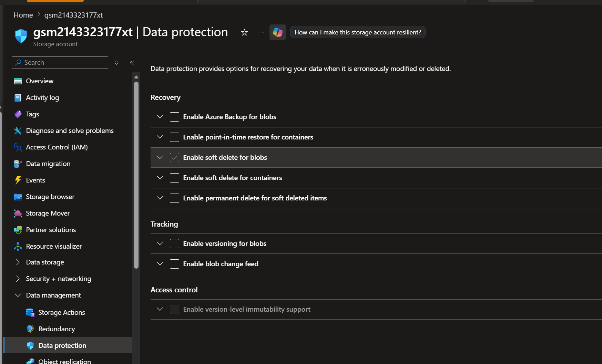Expand point-in-time restore details chevron
Screen dimensions: 602x364
160,137
